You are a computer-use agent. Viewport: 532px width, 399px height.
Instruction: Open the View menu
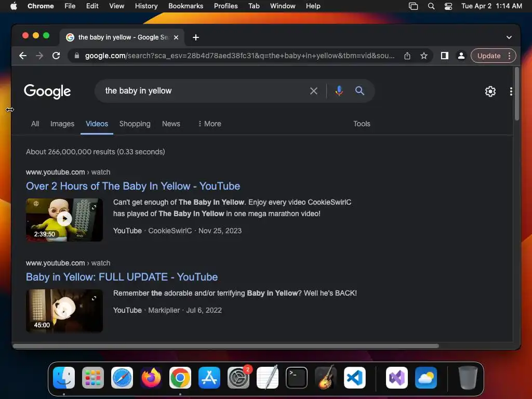tap(117, 6)
